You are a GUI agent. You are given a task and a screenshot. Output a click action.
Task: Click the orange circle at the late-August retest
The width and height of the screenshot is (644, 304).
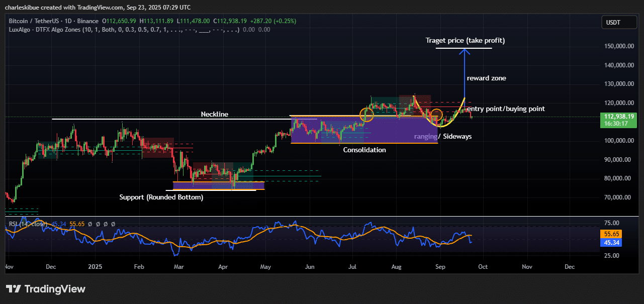point(436,115)
